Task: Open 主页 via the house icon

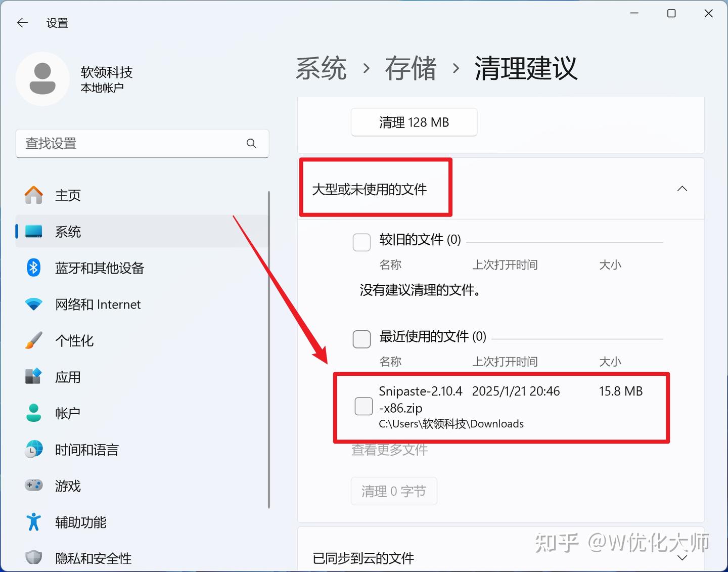Action: [x=34, y=195]
